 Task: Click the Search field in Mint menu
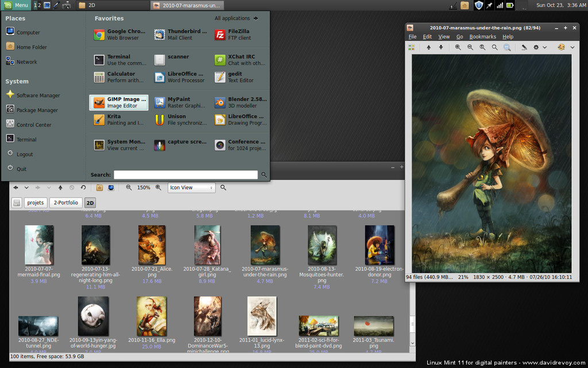pos(185,175)
